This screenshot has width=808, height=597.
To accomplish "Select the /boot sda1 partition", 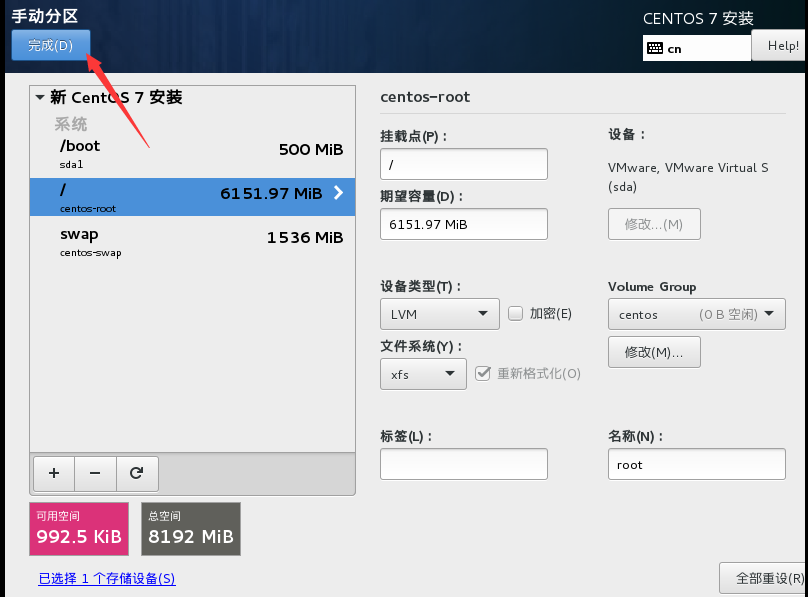I will tap(192, 152).
